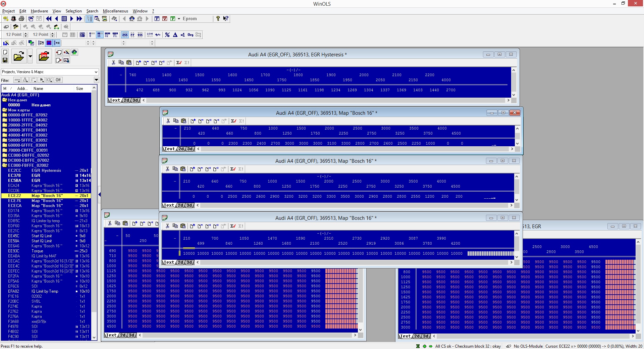The image size is (644, 349).
Task: Click the export file arrow icon
Action: coord(59,60)
